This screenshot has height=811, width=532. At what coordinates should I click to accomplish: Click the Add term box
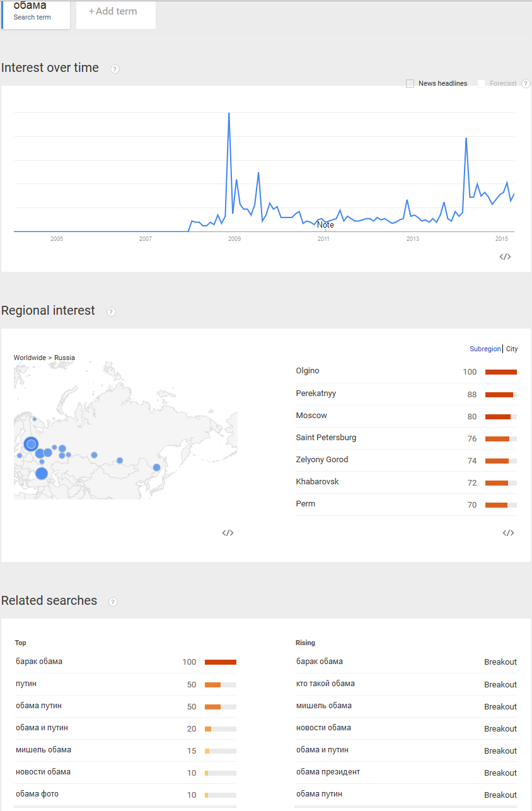point(115,11)
